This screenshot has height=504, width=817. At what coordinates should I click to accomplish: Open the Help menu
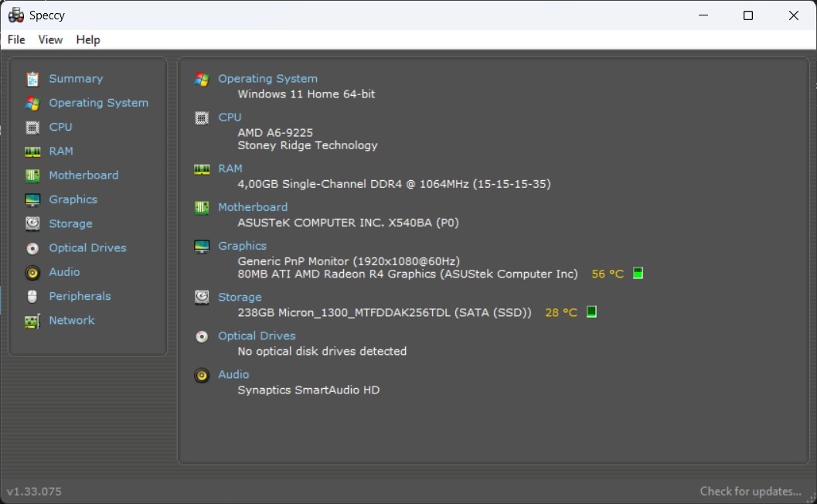[x=88, y=39]
